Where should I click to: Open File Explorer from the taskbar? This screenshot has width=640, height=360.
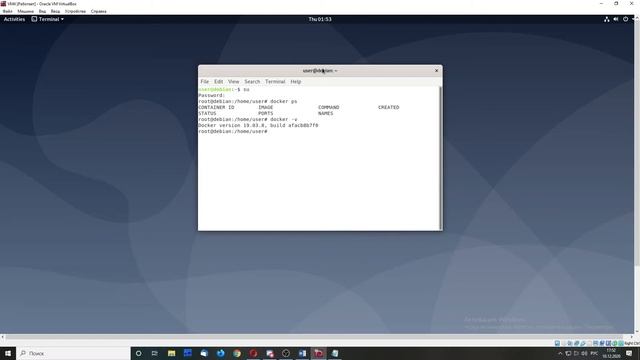(x=171, y=353)
